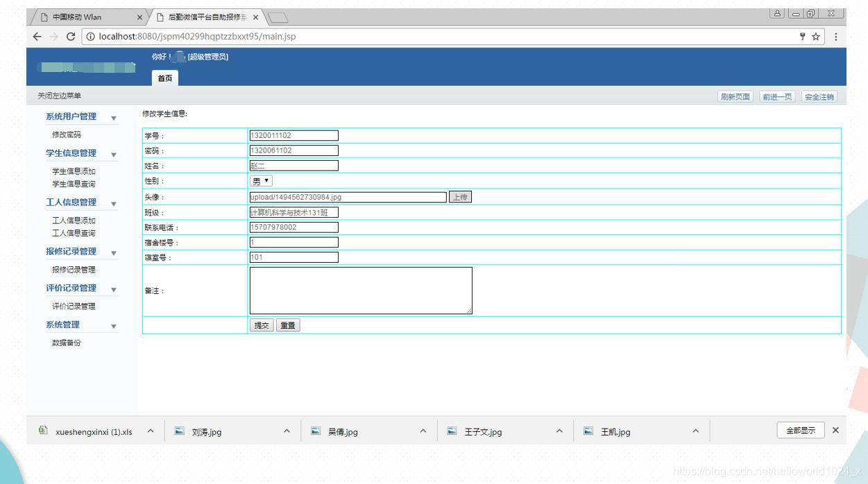Open 数据备份 in sidebar

click(x=67, y=343)
